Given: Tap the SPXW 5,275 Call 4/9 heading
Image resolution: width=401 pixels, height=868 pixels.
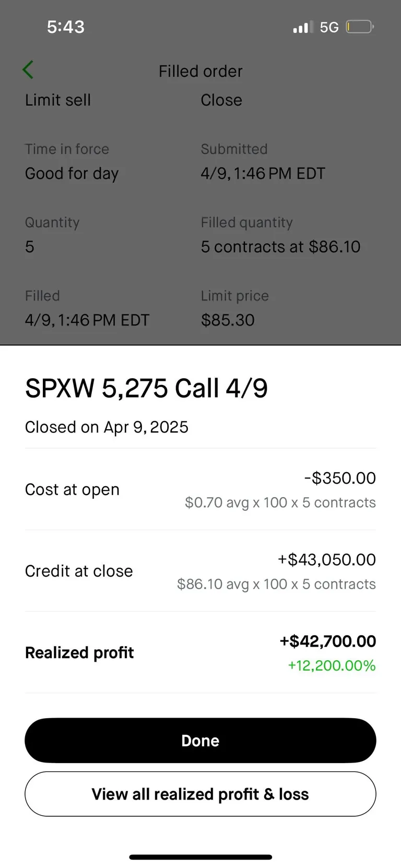Looking at the screenshot, I should 146,389.
